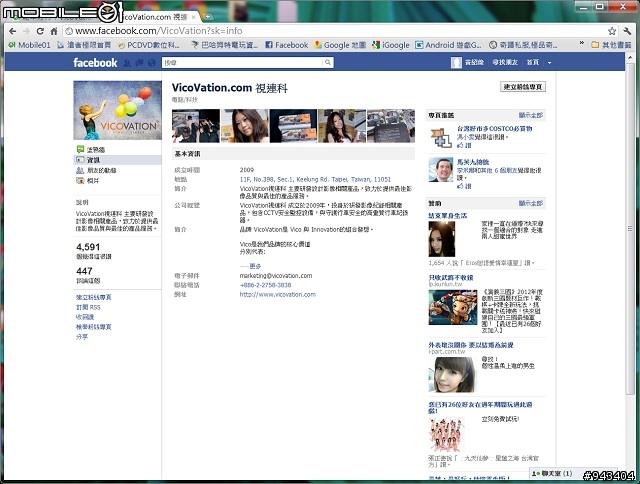Focus the Facebook search field
This screenshot has height=484, width=640.
pyautogui.click(x=242, y=62)
